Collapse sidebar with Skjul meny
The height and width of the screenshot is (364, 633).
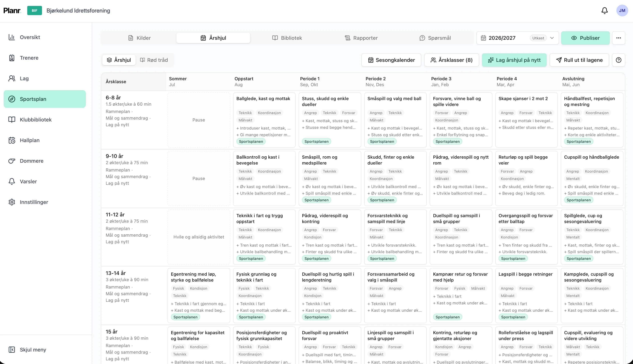(45, 349)
